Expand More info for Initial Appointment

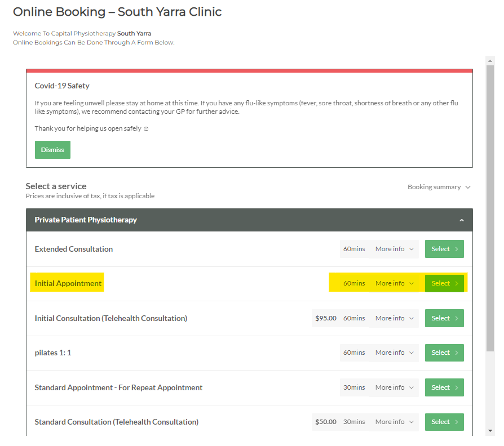(x=395, y=283)
